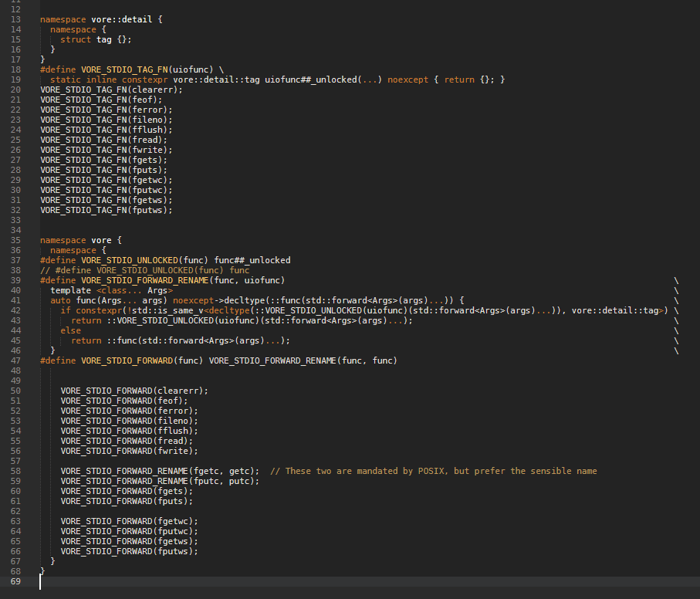
Task: Click VORE_STDIO_FORWARD(clearerr) line
Action: (134, 391)
